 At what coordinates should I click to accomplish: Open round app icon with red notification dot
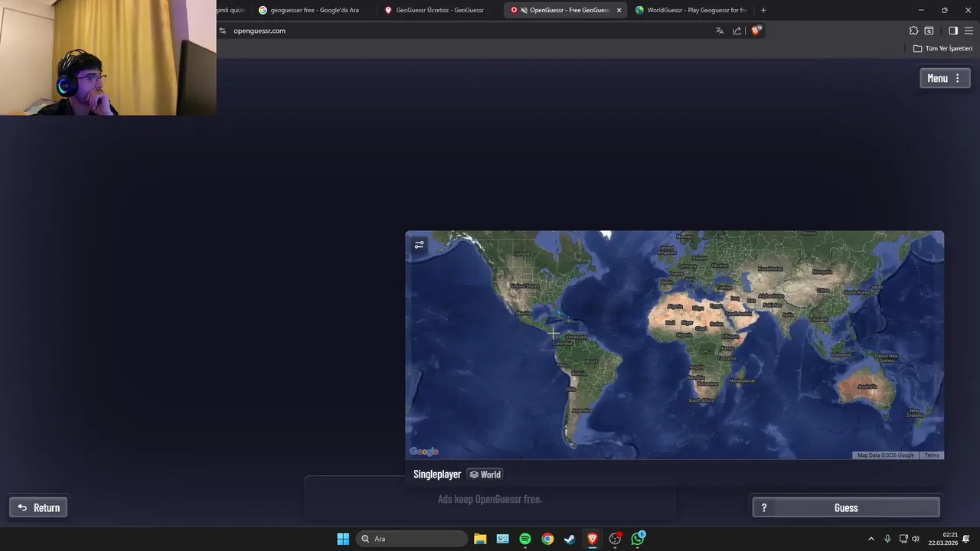[615, 539]
